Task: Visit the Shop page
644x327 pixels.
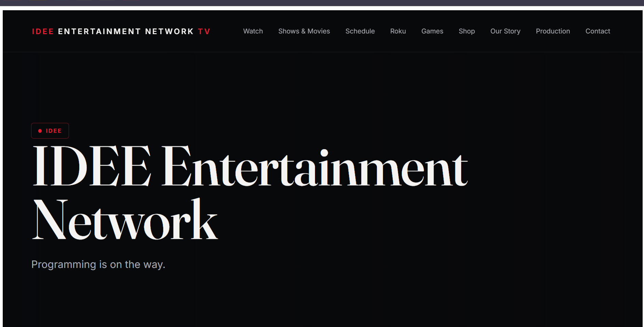Action: coord(467,31)
